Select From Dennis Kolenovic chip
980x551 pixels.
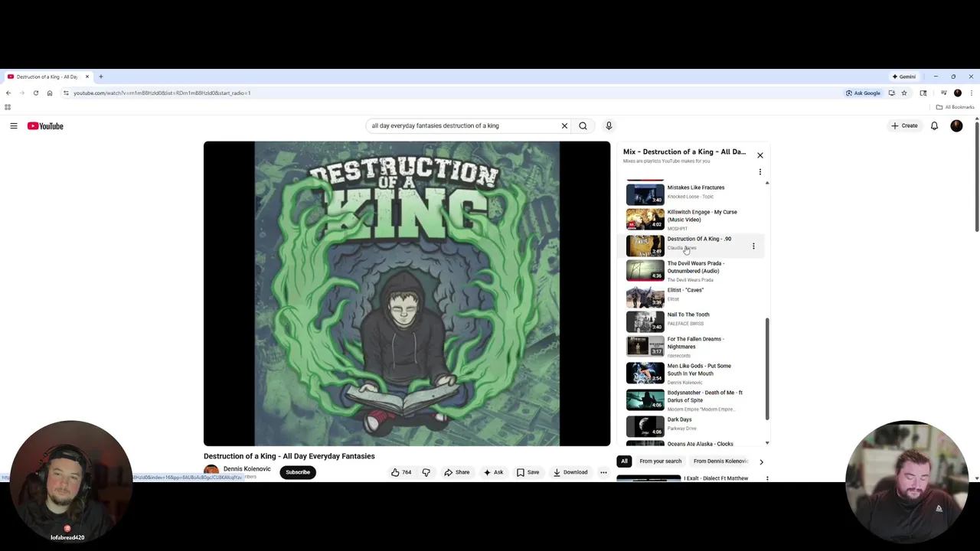(x=720, y=461)
